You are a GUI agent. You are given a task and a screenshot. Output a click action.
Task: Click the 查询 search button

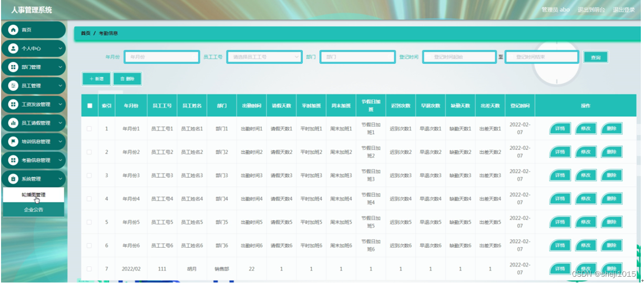[596, 57]
